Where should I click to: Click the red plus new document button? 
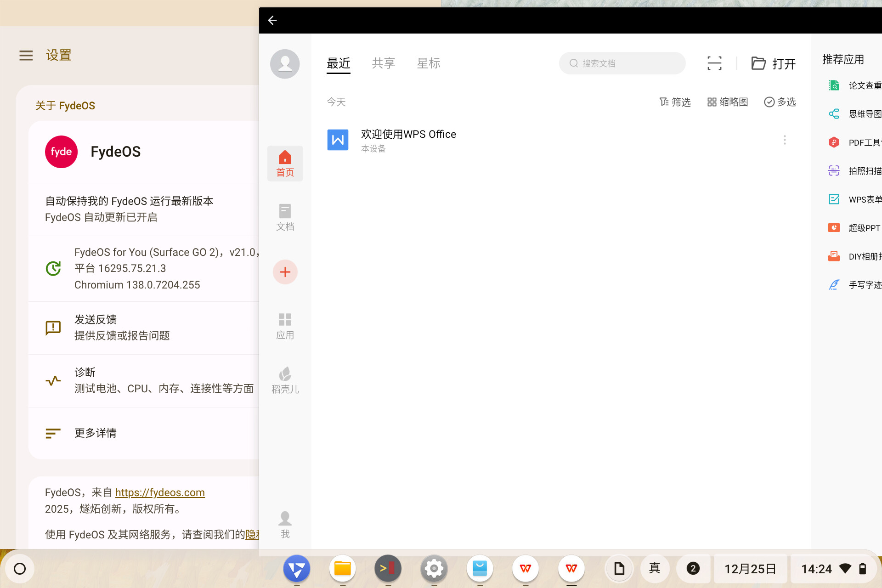point(285,272)
